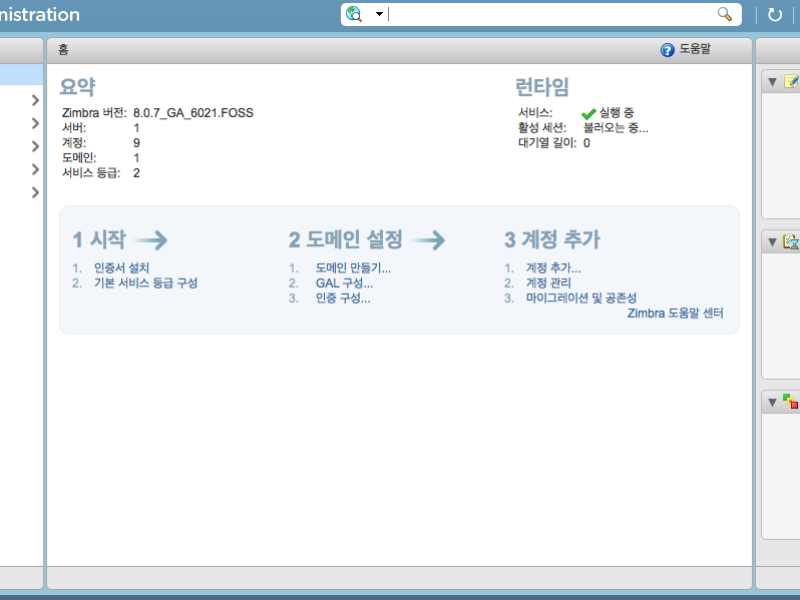Click the magnifying glass search icon

tap(724, 14)
